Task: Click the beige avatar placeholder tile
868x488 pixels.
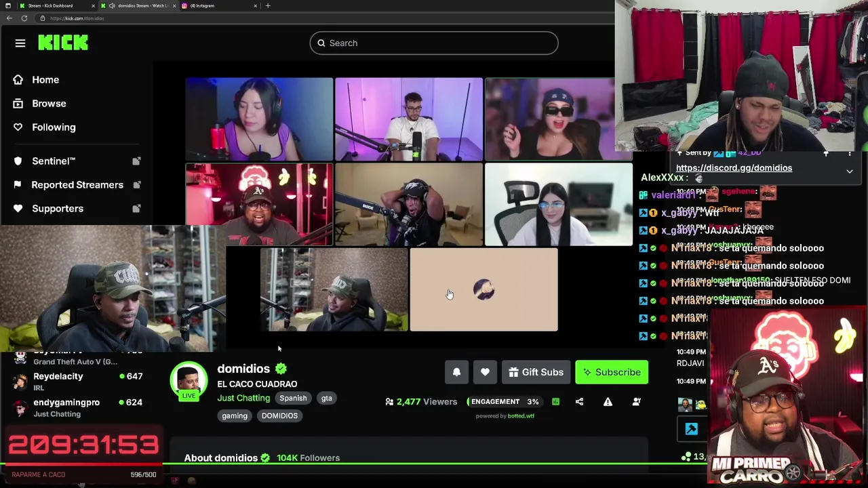Action: coord(484,289)
